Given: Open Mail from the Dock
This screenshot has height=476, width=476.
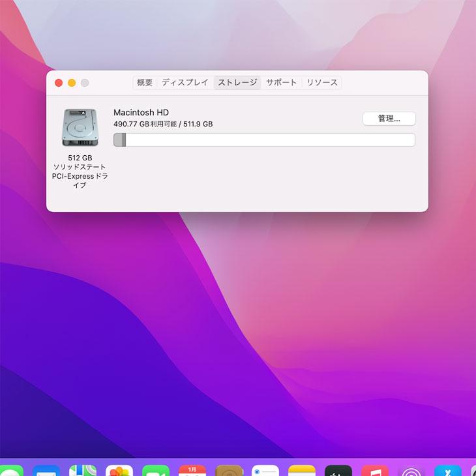Looking at the screenshot, I should pos(46,470).
